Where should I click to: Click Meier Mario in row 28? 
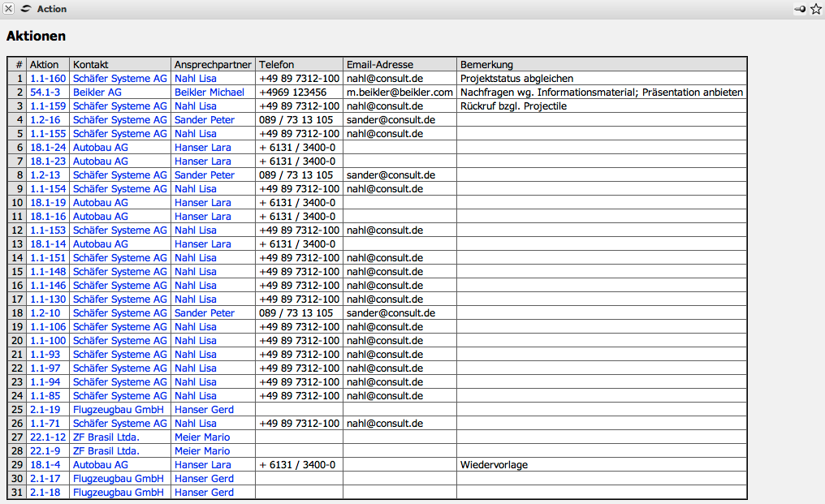point(201,451)
